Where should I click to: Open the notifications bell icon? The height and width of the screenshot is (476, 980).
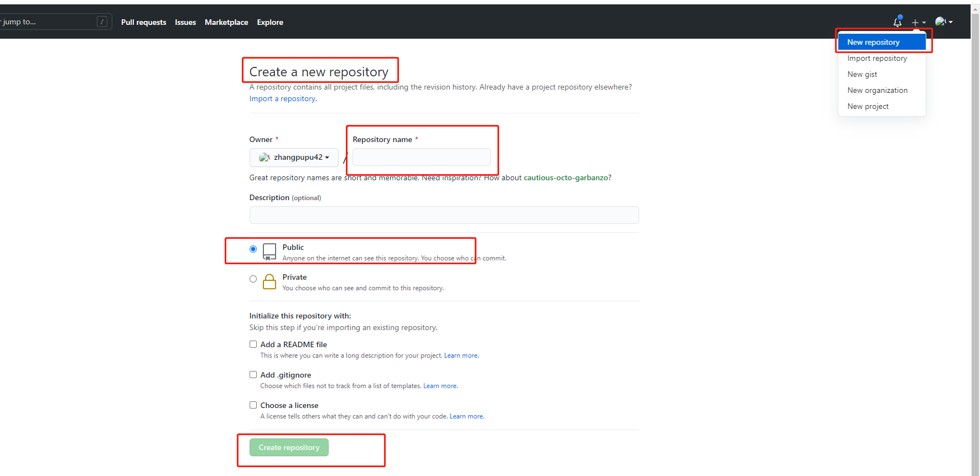point(898,22)
